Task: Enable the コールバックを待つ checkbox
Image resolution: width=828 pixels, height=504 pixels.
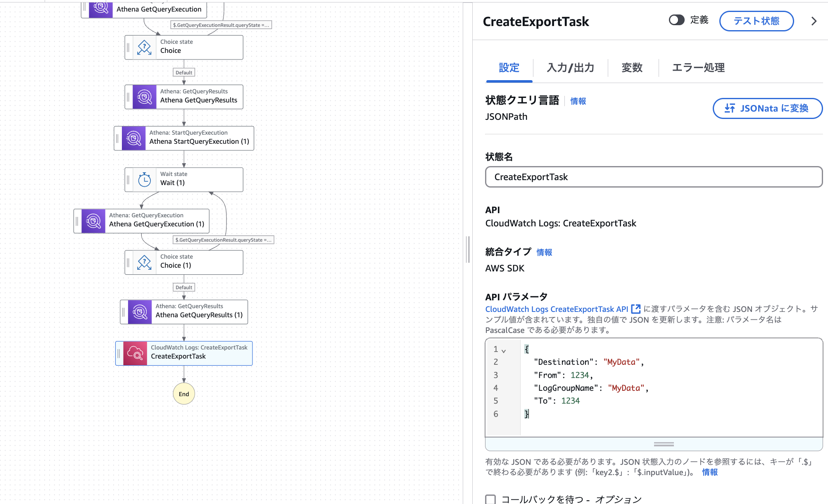Action: pyautogui.click(x=490, y=499)
